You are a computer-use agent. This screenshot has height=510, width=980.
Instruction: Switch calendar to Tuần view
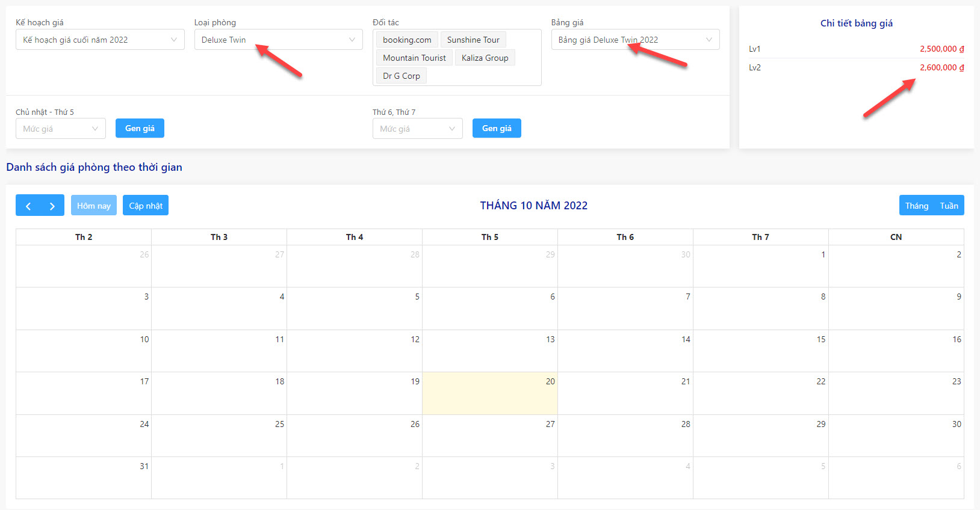(x=949, y=206)
